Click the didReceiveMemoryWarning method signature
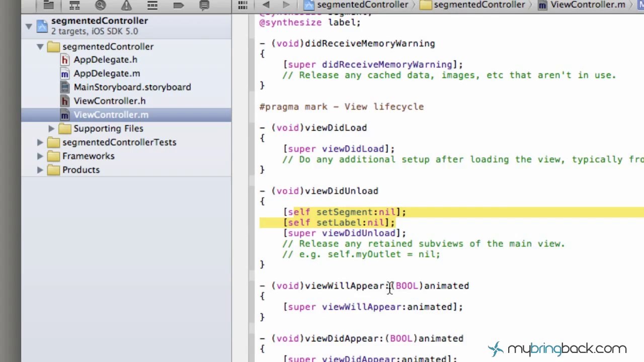644x362 pixels. [x=347, y=44]
